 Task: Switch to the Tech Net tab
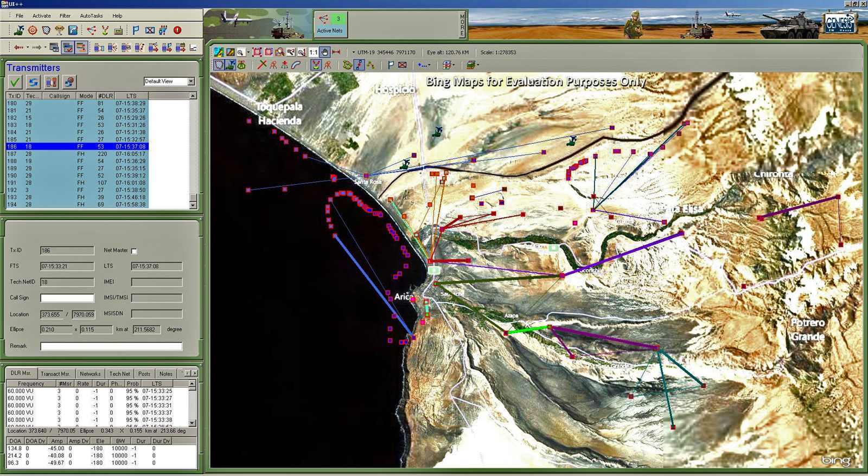(120, 374)
